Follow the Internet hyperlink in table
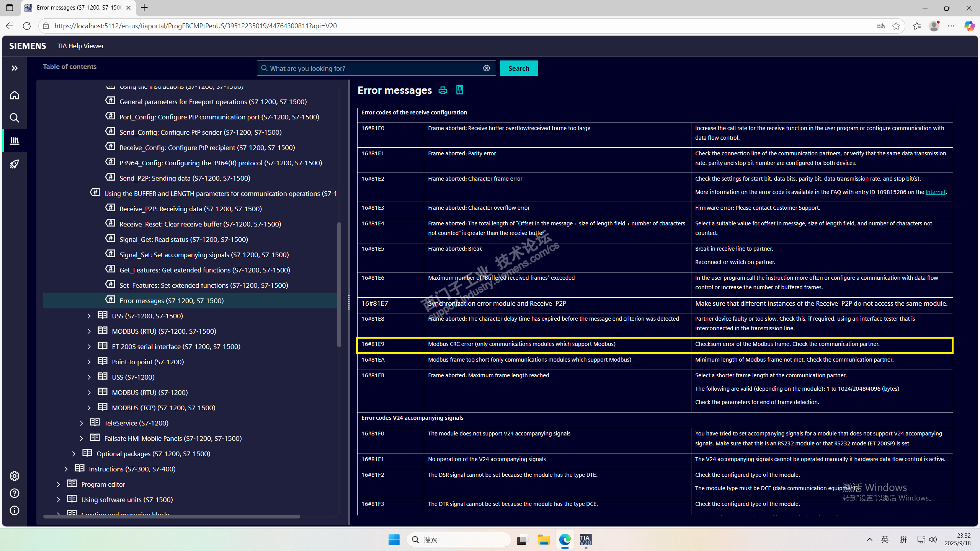The height and width of the screenshot is (551, 980). pyautogui.click(x=935, y=192)
